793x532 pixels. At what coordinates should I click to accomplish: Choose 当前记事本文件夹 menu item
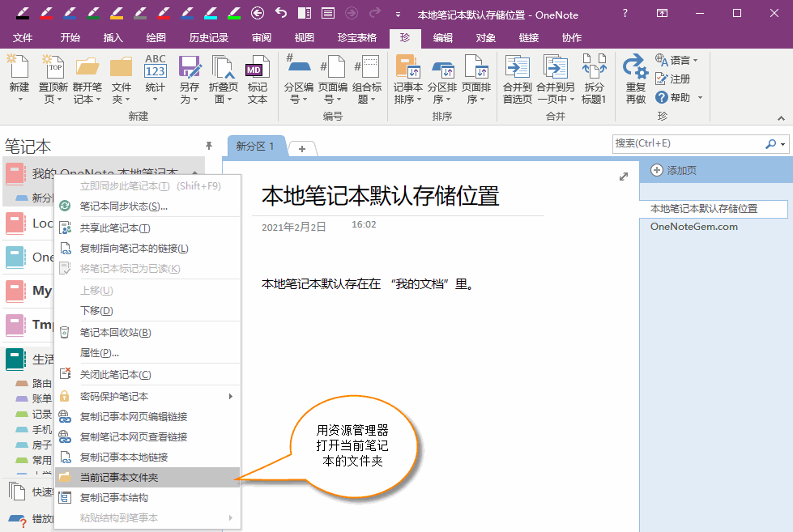click(147, 478)
